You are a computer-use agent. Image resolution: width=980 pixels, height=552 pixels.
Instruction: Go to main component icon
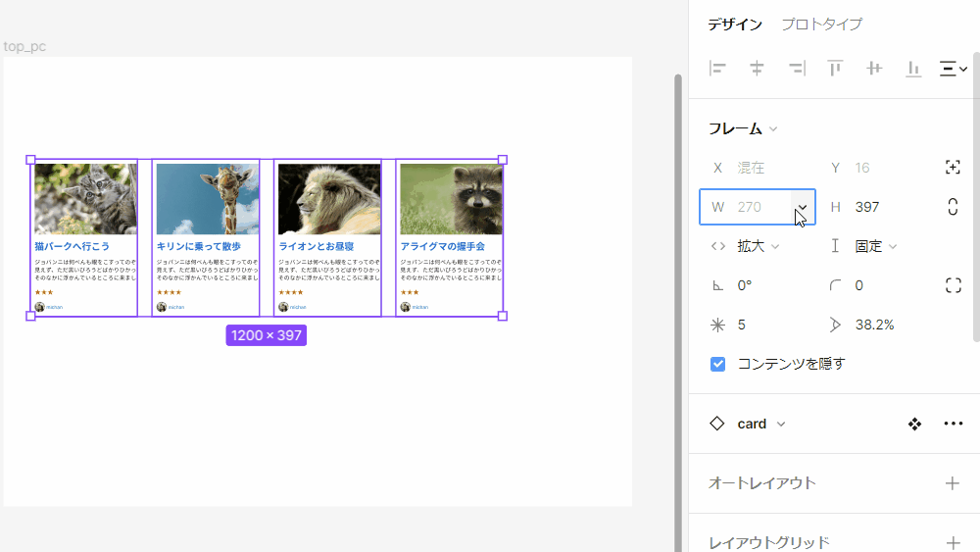914,424
